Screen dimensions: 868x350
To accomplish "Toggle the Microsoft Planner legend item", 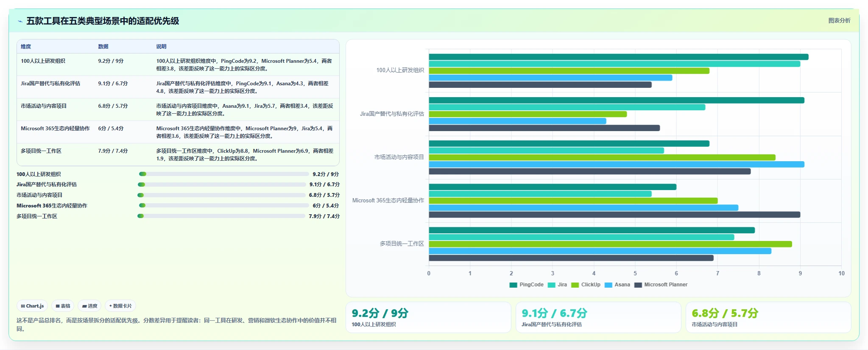I will tap(661, 285).
